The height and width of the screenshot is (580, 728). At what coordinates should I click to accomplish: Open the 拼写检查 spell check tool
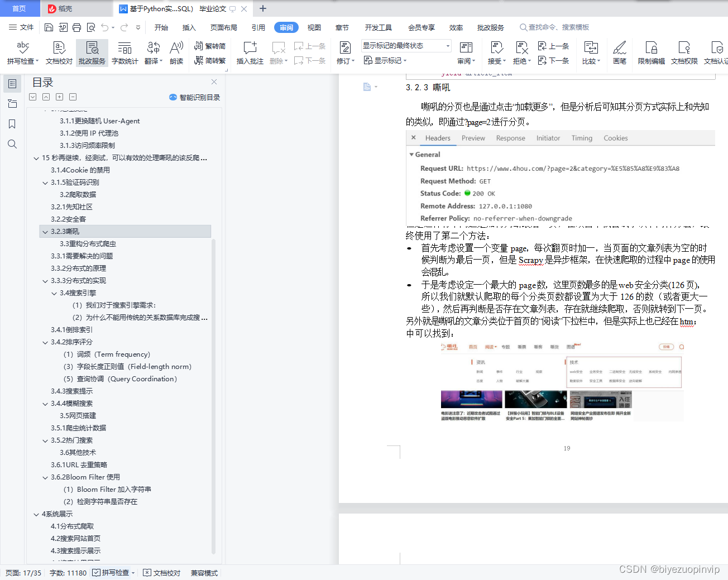click(x=22, y=53)
